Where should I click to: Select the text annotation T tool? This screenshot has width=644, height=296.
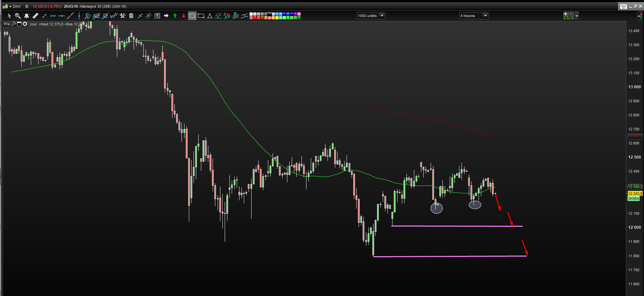point(157,16)
